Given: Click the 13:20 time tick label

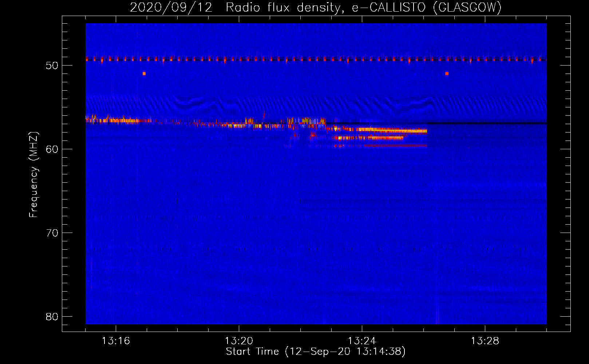Looking at the screenshot, I should (239, 341).
